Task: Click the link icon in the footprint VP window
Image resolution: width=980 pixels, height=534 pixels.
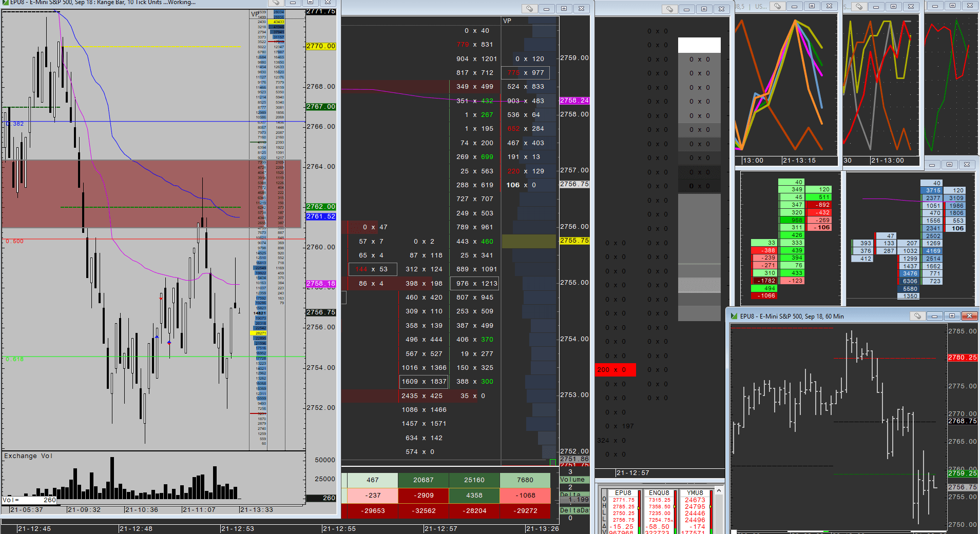Action: 529,9
